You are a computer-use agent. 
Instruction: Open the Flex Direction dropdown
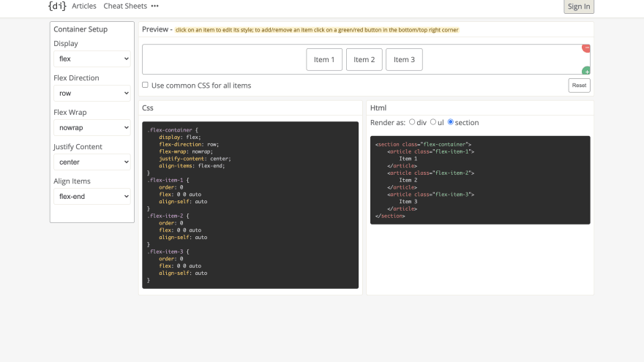pos(92,93)
